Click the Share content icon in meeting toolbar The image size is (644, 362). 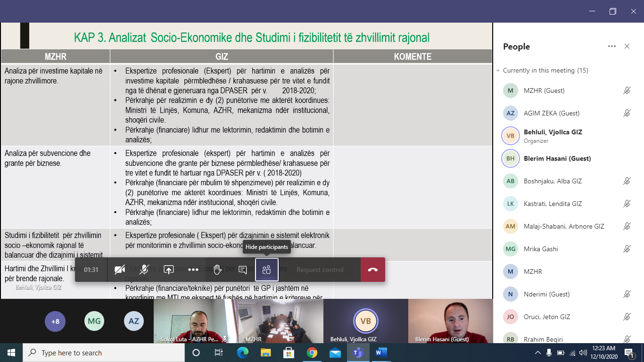pyautogui.click(x=169, y=270)
